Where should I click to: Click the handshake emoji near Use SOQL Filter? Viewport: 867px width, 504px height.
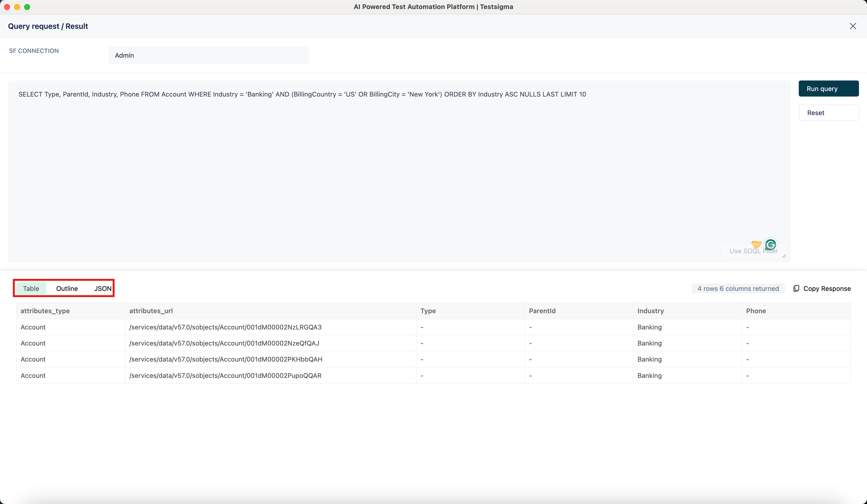[x=756, y=244]
